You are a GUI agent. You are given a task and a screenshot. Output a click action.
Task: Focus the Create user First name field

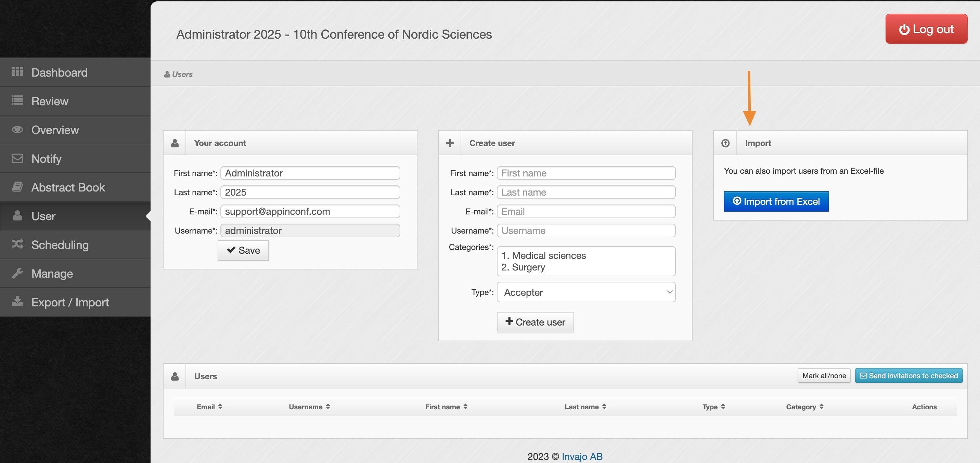click(x=586, y=173)
